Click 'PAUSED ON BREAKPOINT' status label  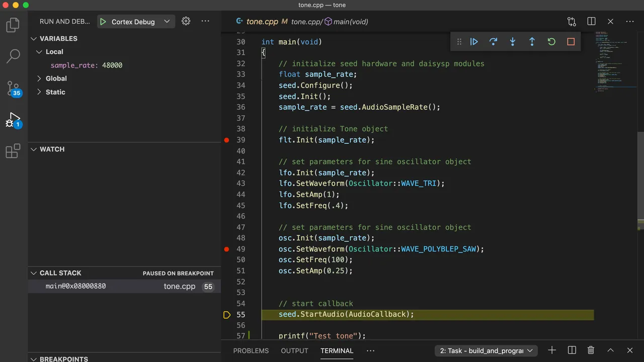coord(178,273)
